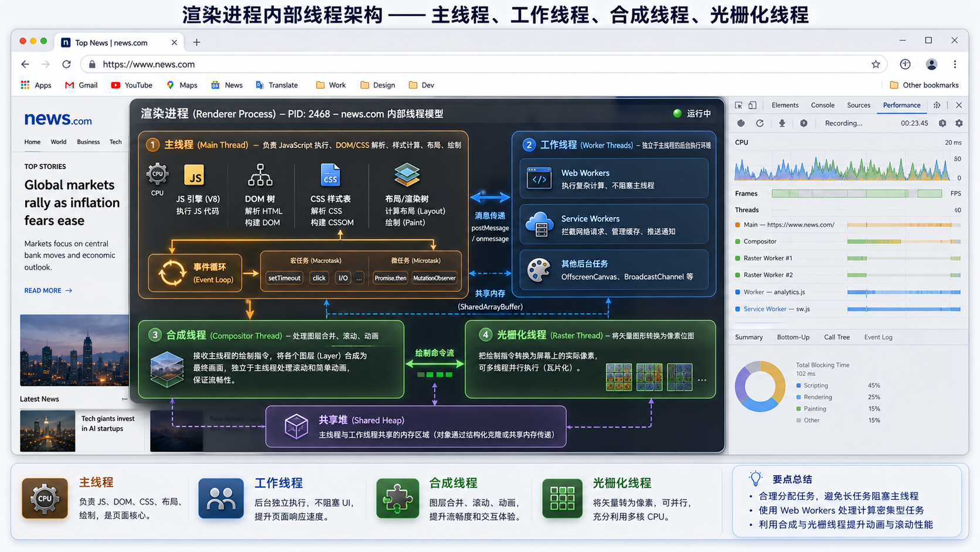Open the Tech giants invest story thumbnail
This screenshot has width=980, height=552.
coord(47,431)
